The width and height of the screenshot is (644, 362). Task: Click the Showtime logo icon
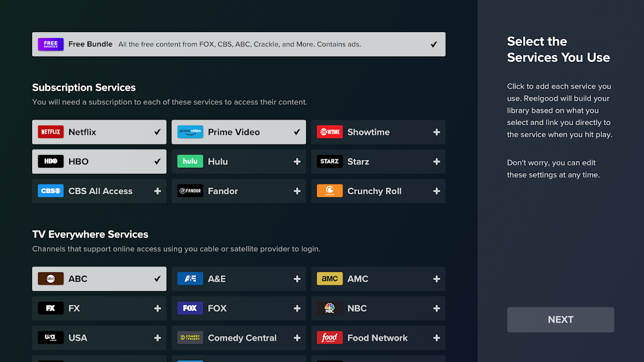click(x=329, y=132)
